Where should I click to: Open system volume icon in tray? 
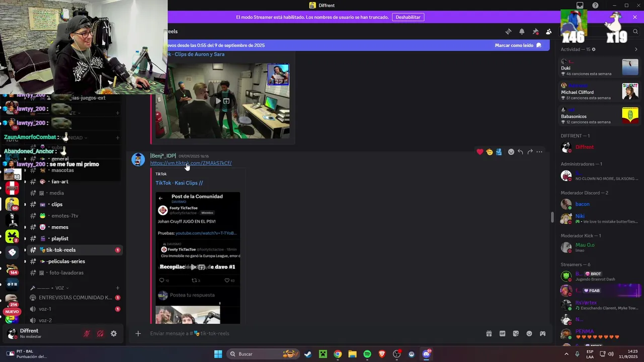pos(611,354)
